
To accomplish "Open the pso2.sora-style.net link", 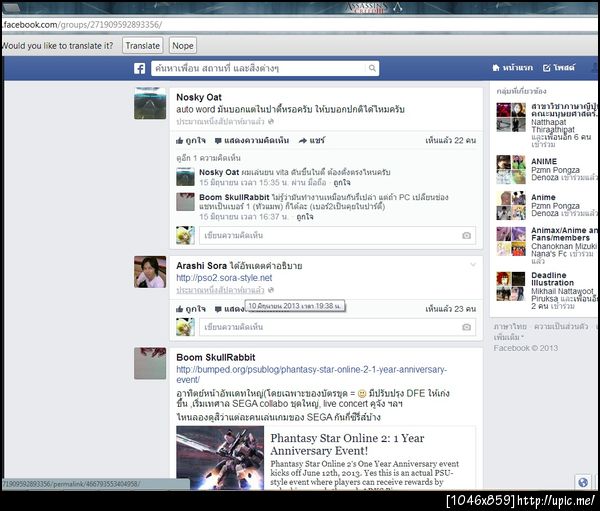I will pos(224,278).
